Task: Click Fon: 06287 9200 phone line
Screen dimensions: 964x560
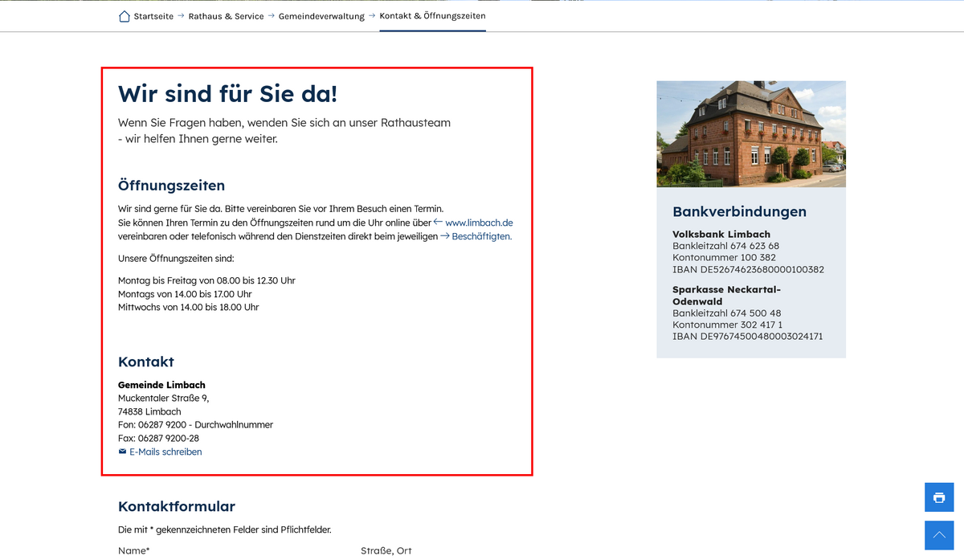Action: [x=195, y=424]
